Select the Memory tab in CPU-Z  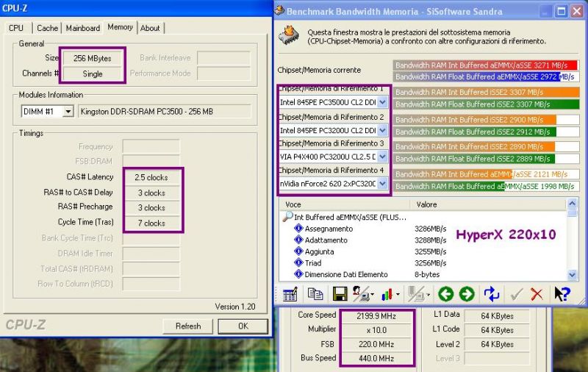[x=120, y=27]
